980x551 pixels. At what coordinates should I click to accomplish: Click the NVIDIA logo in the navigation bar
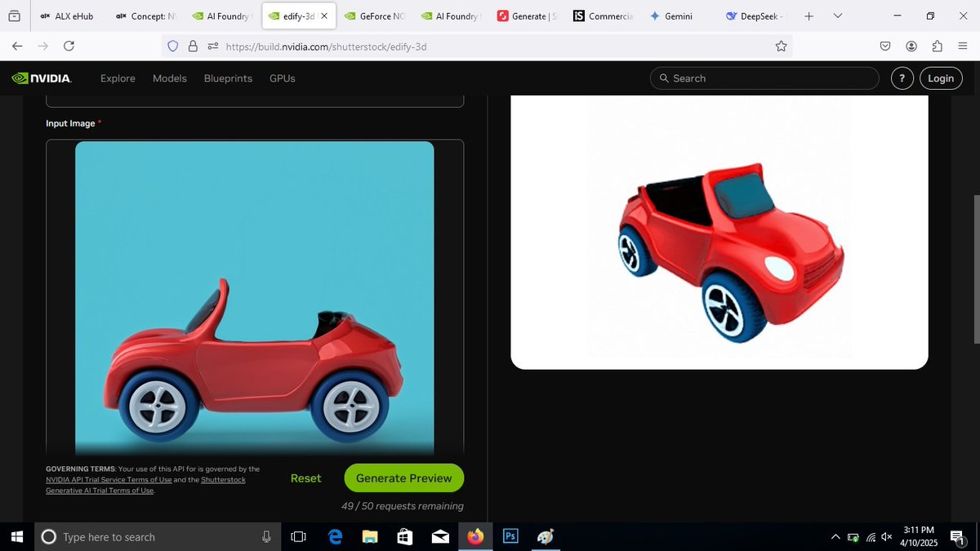coord(39,78)
